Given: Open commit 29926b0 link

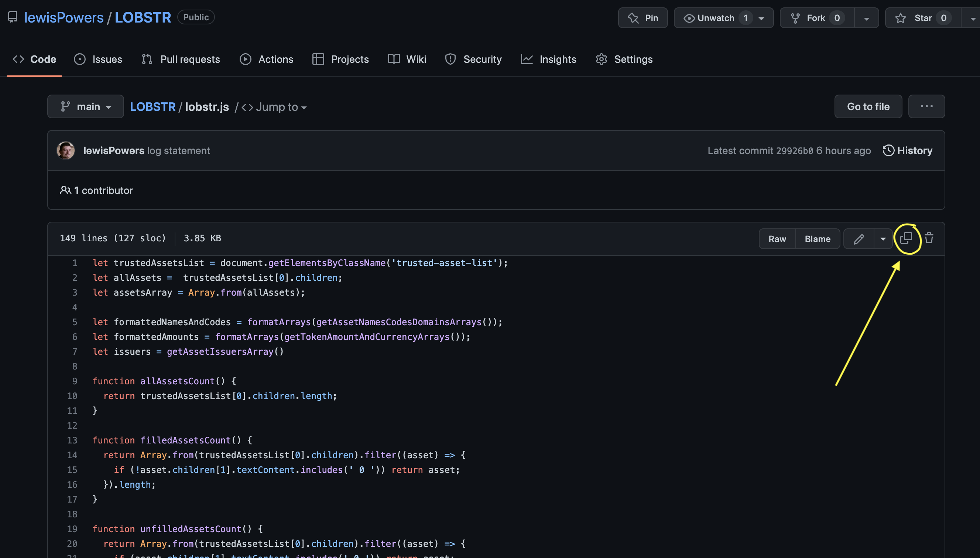Looking at the screenshot, I should 794,151.
